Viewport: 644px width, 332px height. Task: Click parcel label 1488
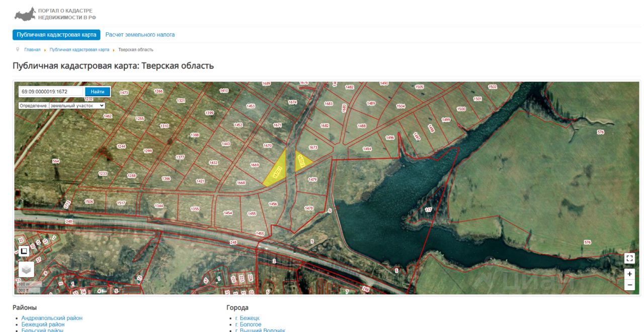point(362,126)
